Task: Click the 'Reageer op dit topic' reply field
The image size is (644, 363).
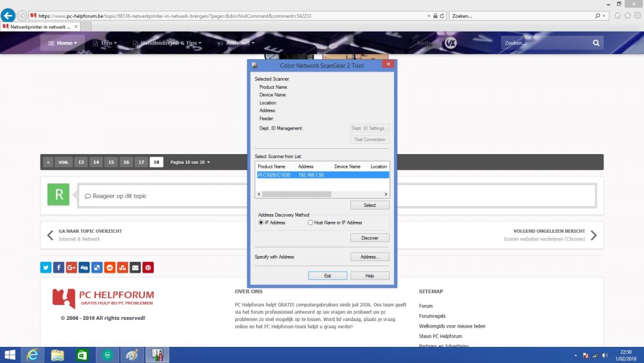Action: click(337, 195)
